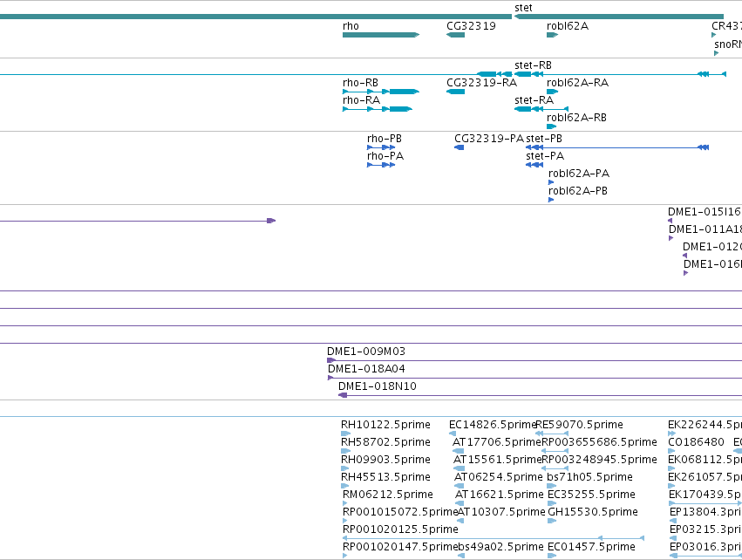This screenshot has width=742, height=560.
Task: Select the stet-RA transcript glyph
Action: (x=541, y=109)
